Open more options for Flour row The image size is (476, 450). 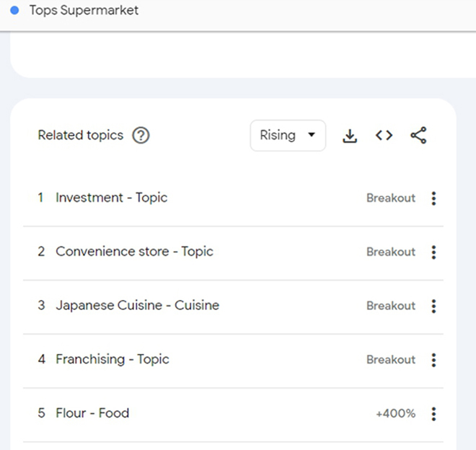point(433,413)
